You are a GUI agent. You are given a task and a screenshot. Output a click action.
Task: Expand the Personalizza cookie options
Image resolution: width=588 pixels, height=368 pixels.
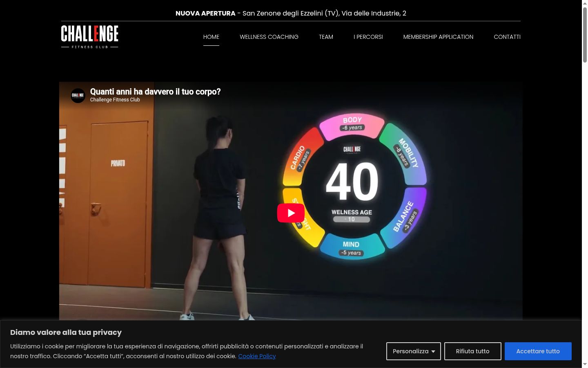(x=414, y=351)
